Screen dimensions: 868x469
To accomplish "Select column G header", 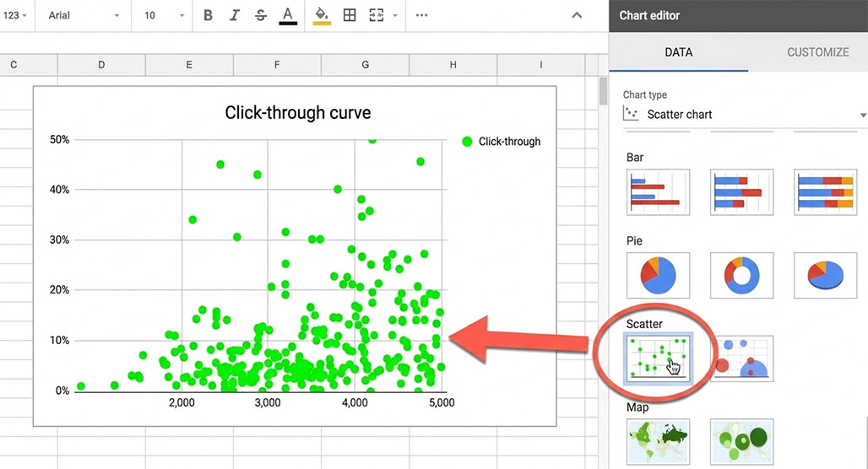I will pos(366,65).
